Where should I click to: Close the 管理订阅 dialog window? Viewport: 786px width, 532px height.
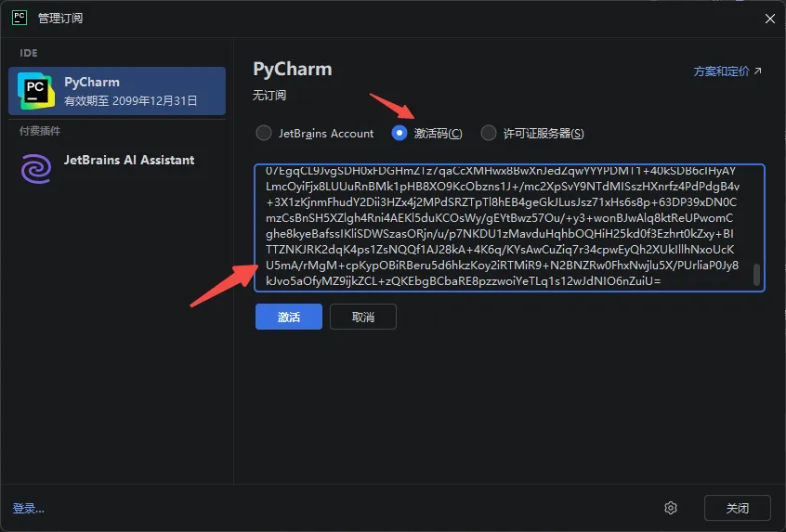point(770,19)
